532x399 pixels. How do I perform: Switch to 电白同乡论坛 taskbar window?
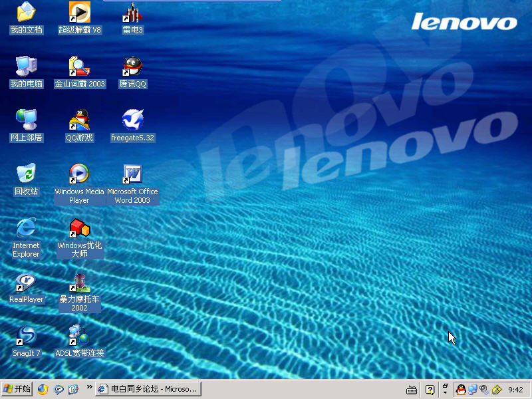[x=148, y=389]
